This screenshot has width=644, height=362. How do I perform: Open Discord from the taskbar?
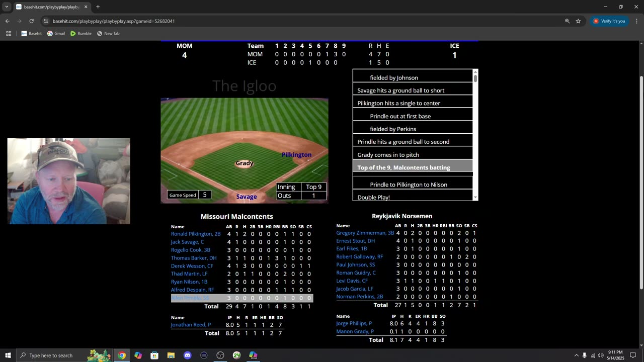(x=188, y=355)
